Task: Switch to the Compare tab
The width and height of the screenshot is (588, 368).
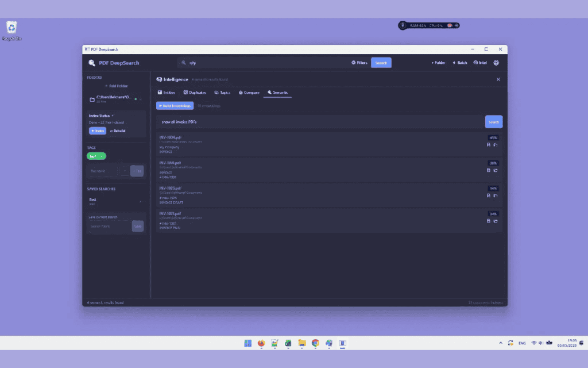Action: pyautogui.click(x=249, y=93)
